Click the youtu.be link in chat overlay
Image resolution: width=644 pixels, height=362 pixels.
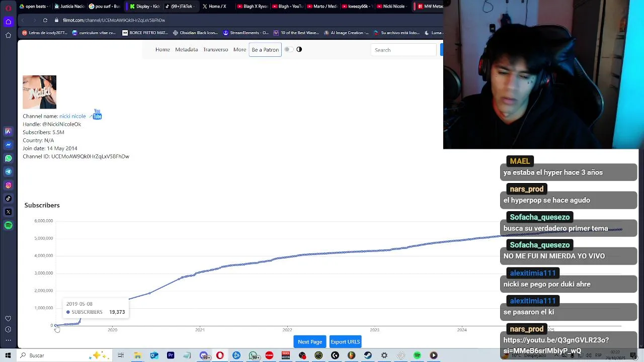point(555,345)
